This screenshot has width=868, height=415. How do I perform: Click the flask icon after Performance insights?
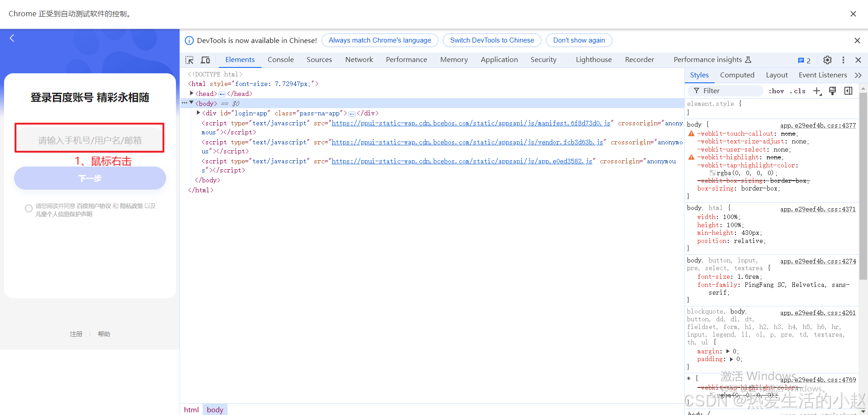[748, 60]
